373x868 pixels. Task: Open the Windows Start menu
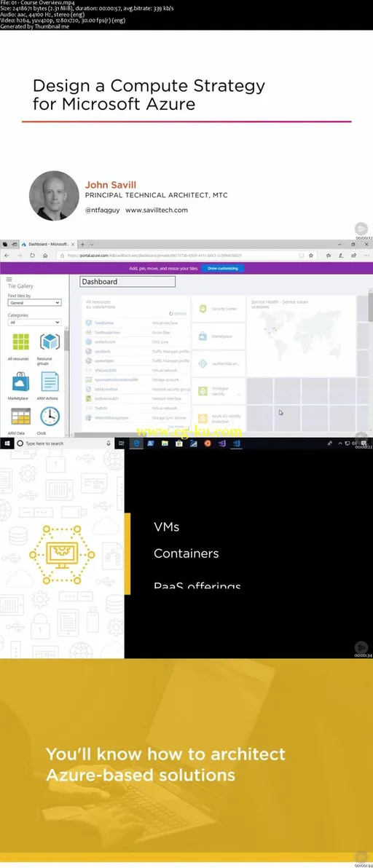pyautogui.click(x=7, y=443)
